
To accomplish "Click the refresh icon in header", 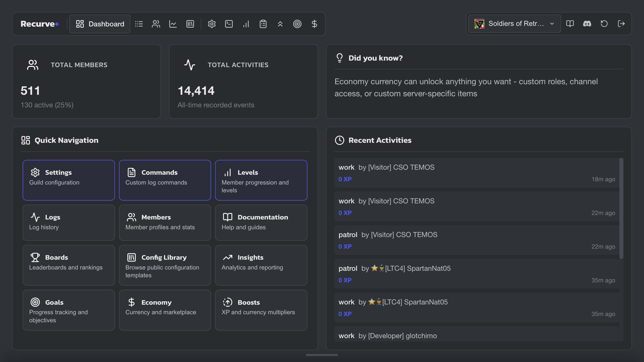I will 604,24.
